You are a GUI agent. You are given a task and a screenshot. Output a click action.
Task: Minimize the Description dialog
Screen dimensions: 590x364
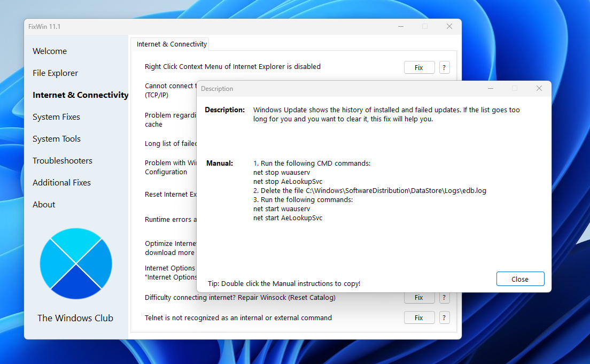490,88
